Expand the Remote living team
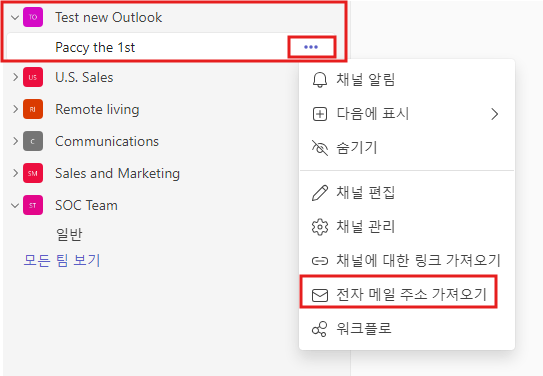543x376 pixels. (x=15, y=109)
